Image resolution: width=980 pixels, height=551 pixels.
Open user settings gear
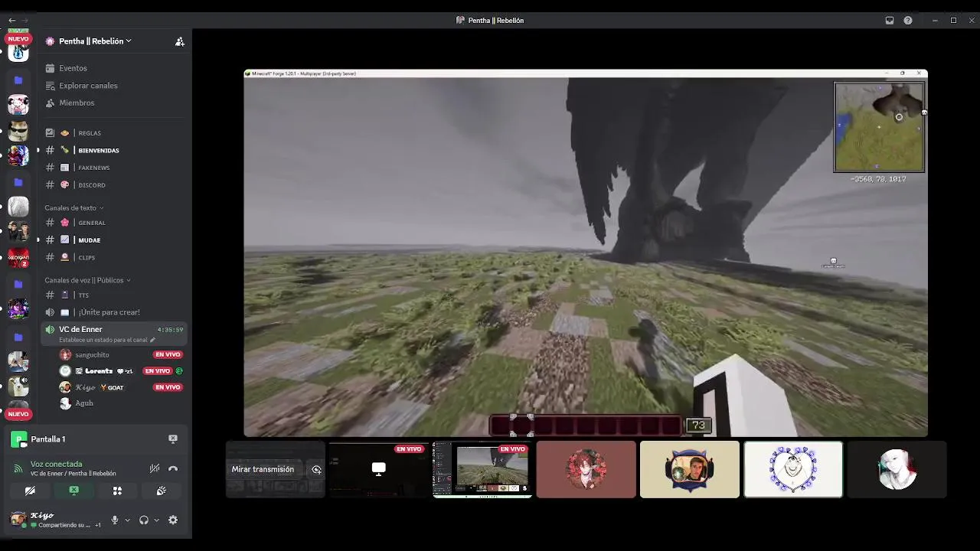[x=173, y=520]
